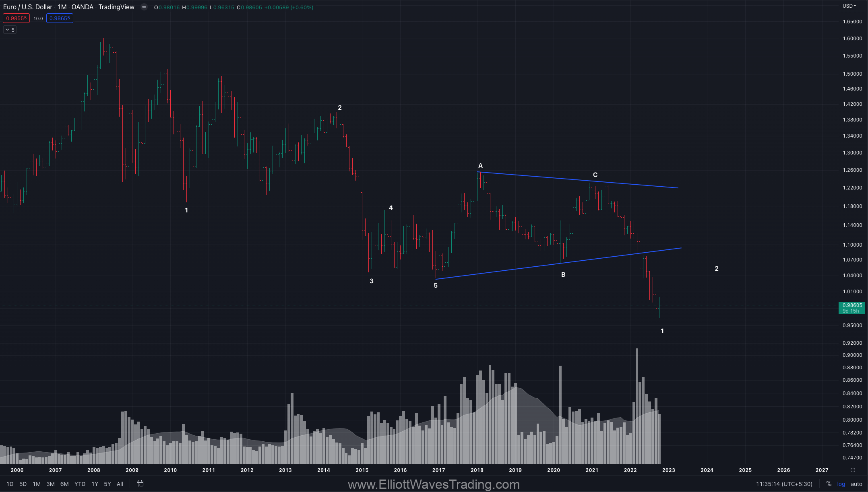Screen dimensions: 868x492
Task: Toggle percent scale mode
Action: click(829, 484)
